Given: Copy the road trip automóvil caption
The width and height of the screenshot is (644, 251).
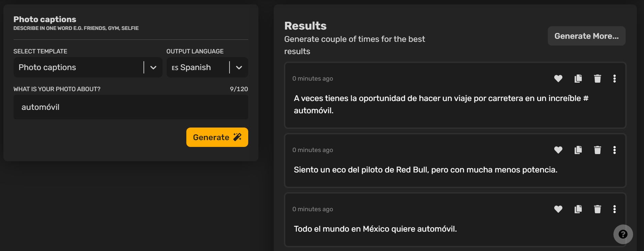Looking at the screenshot, I should pyautogui.click(x=578, y=79).
